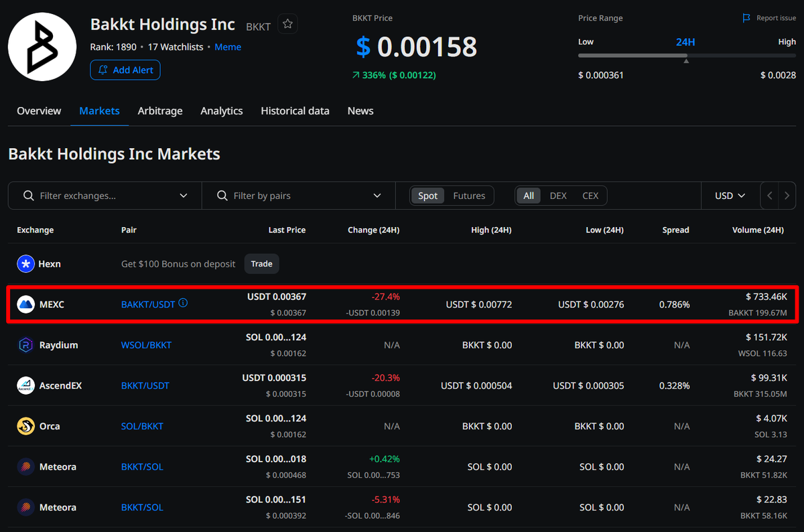Image resolution: width=804 pixels, height=532 pixels.
Task: Open the USD currency dropdown
Action: (730, 196)
